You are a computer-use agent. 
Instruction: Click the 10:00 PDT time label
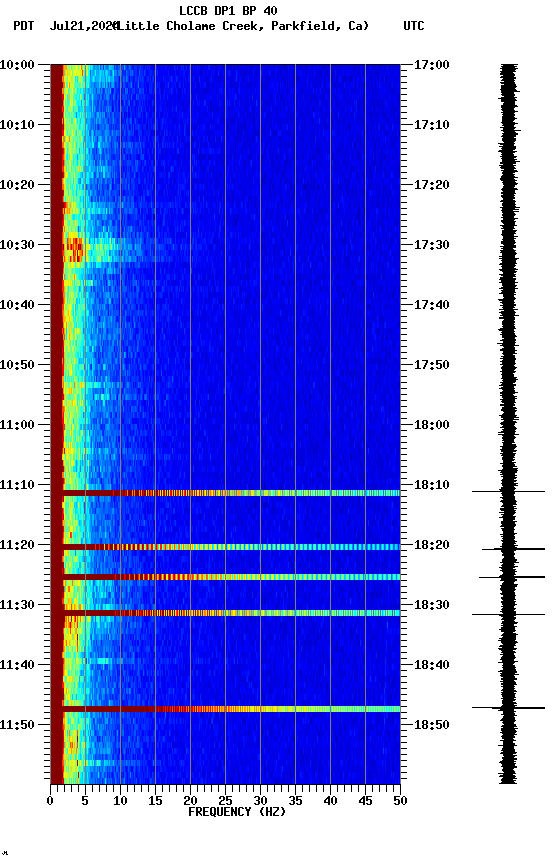pyautogui.click(x=17, y=65)
